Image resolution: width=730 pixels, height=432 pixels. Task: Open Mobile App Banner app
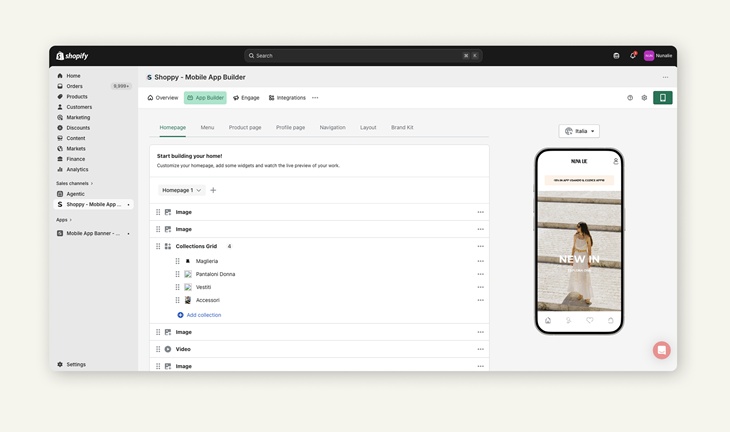(x=93, y=233)
